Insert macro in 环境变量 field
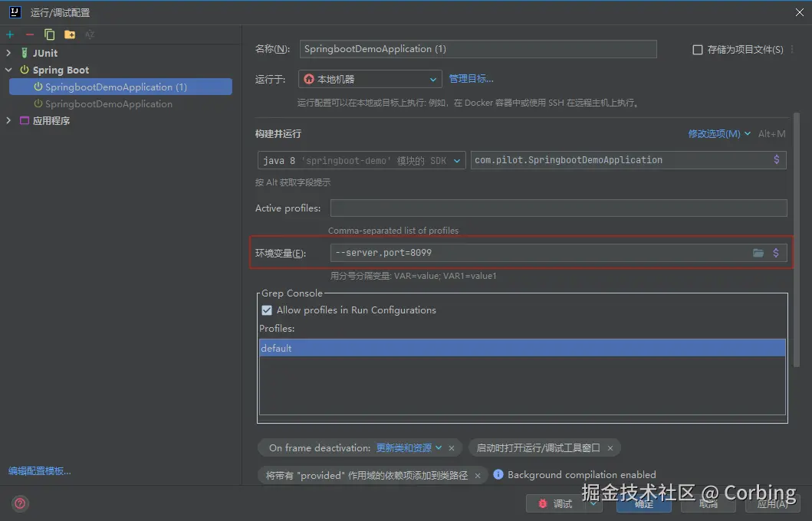Screen dimensions: 812x521 (x=776, y=253)
